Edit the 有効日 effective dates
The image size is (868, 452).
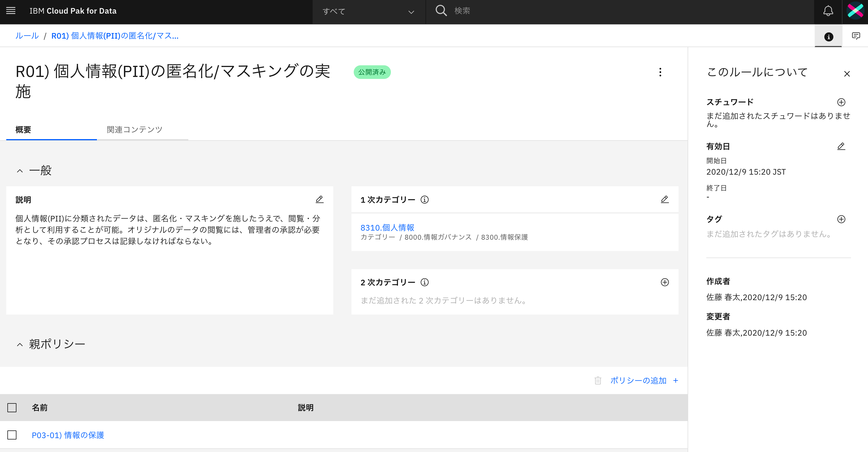(841, 147)
